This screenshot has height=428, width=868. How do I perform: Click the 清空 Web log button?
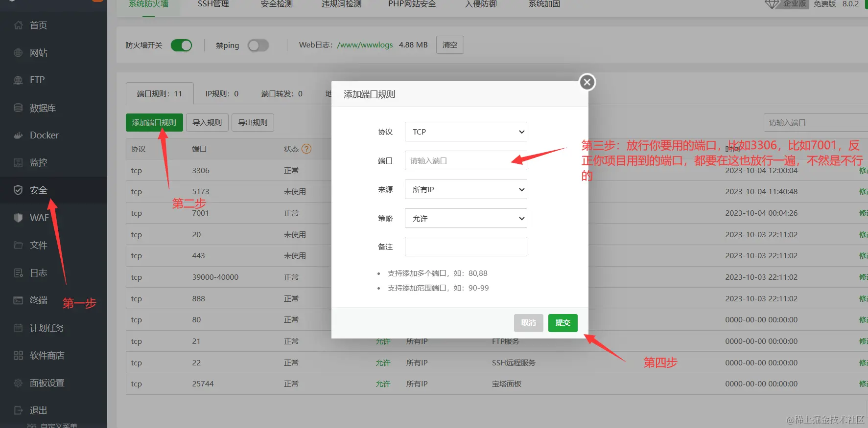coord(450,45)
